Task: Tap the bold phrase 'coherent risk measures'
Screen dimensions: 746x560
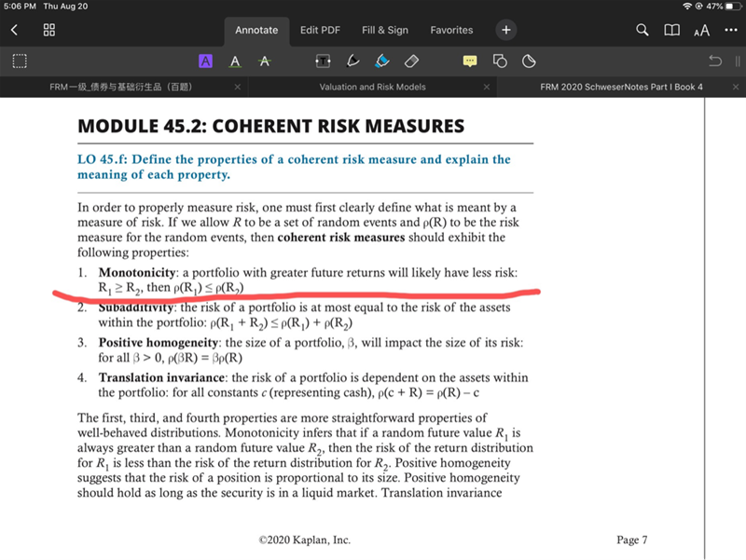Action: [341, 238]
